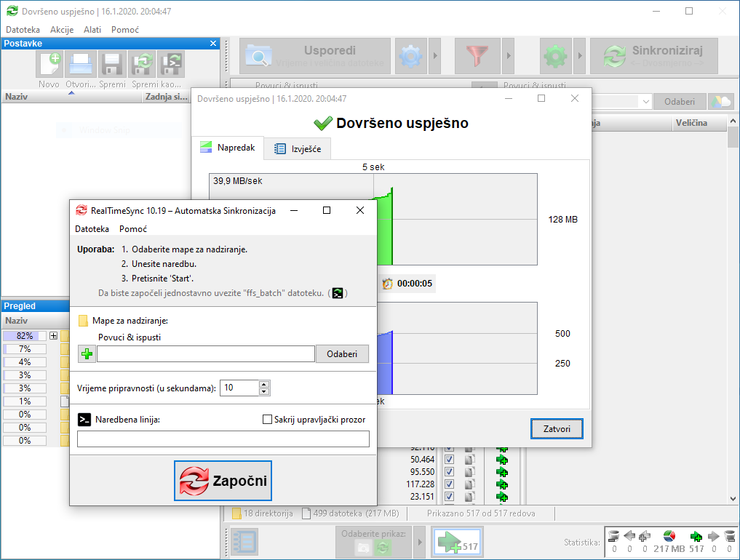The image size is (740, 560).
Task: Toggle checkbox in the 50.464 row
Action: [x=449, y=460]
